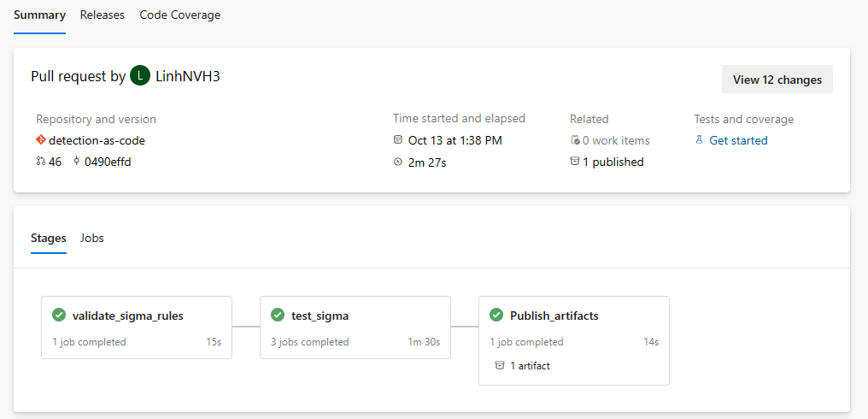Open the Get started tests link
868x419 pixels.
coord(738,140)
